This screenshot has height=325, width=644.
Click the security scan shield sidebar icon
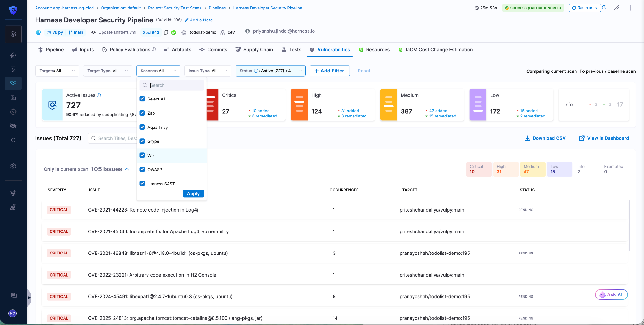coord(13,69)
